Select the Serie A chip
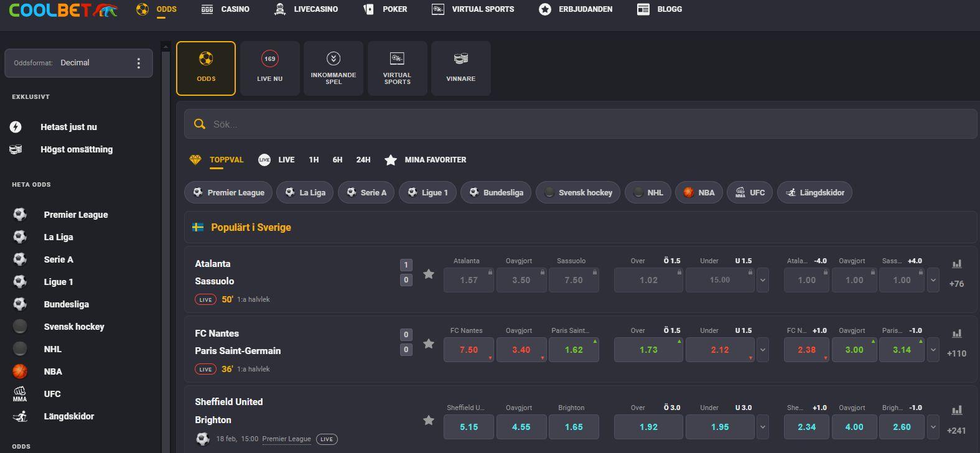Image resolution: width=980 pixels, height=453 pixels. tap(366, 192)
